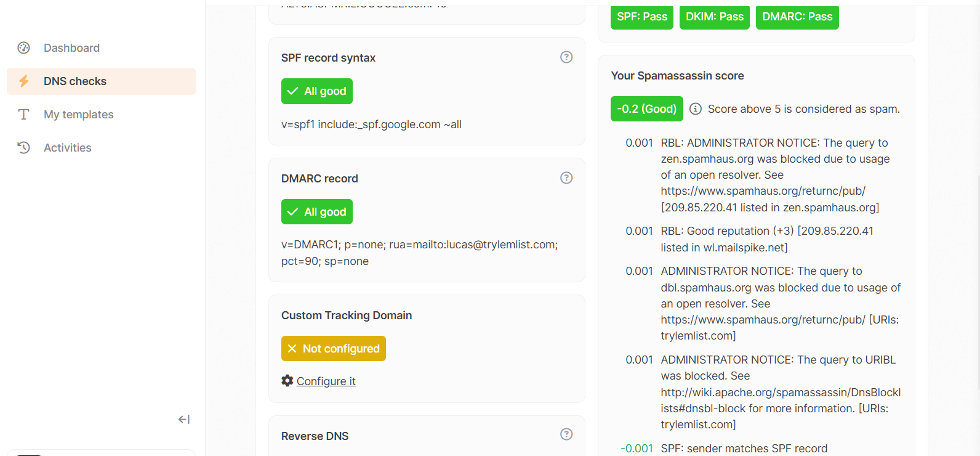
Task: Select DNS checks in sidebar
Action: tap(75, 81)
